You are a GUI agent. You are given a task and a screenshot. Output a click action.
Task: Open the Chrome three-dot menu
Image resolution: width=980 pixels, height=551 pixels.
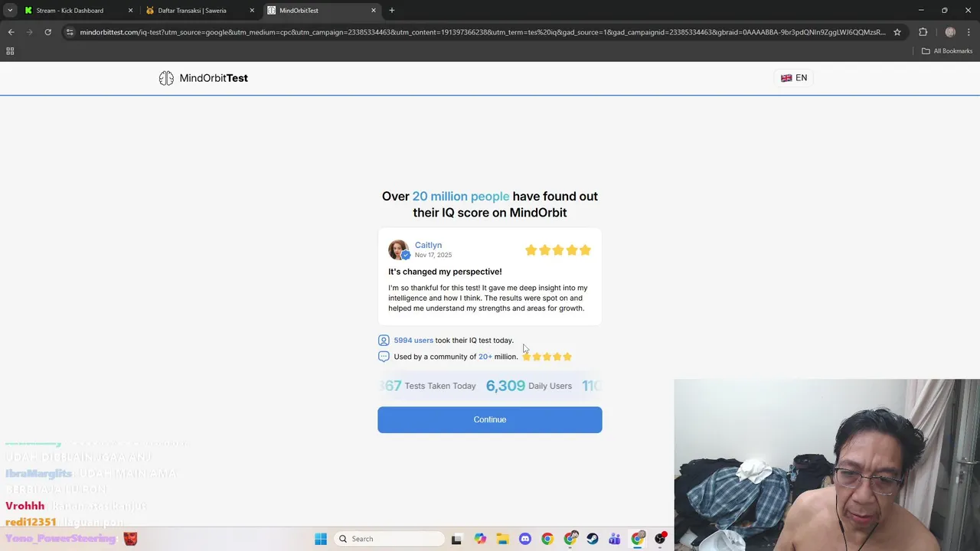click(969, 32)
